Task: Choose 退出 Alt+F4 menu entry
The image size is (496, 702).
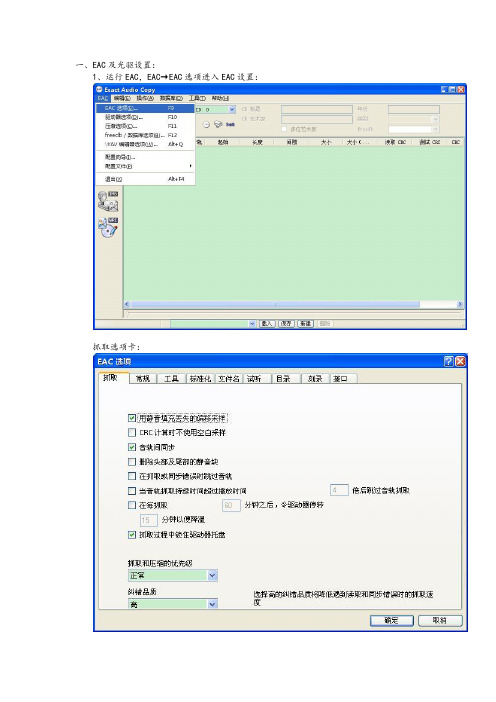Action: 145,179
